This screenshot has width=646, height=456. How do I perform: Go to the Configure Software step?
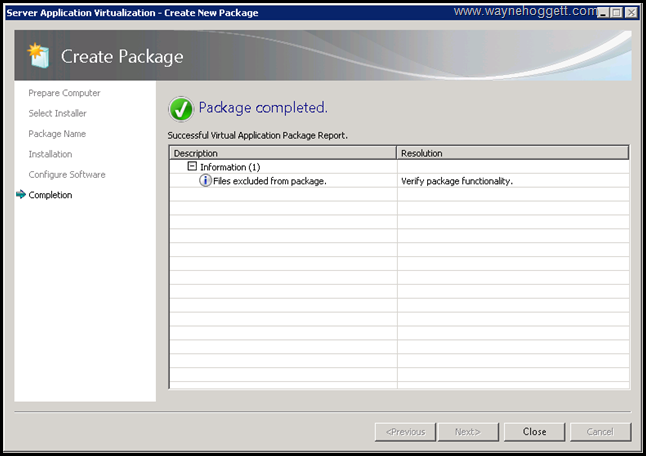click(67, 175)
